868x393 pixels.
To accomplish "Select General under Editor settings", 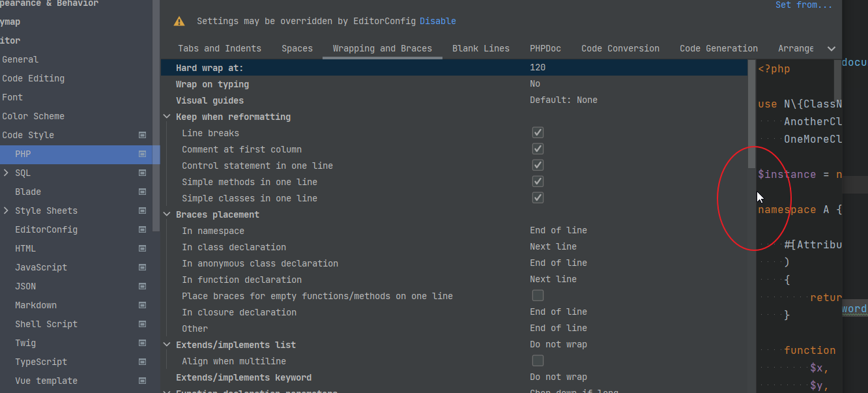I will (20, 59).
